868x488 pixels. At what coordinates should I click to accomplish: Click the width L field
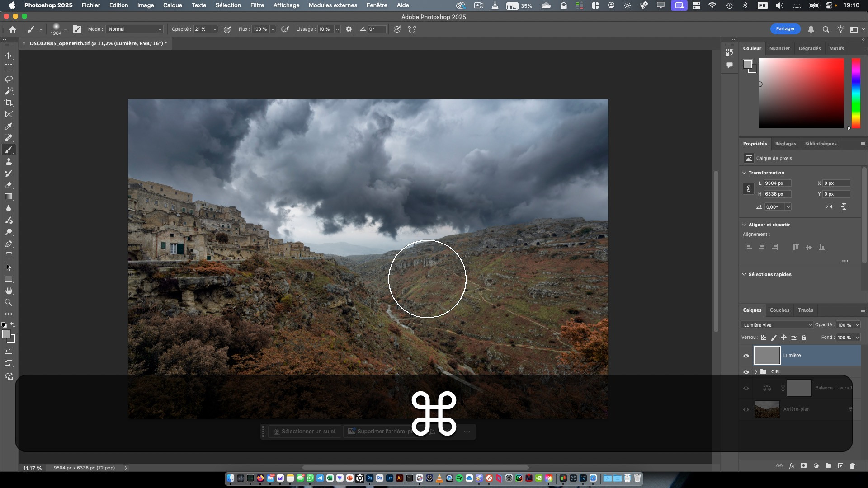pyautogui.click(x=777, y=183)
